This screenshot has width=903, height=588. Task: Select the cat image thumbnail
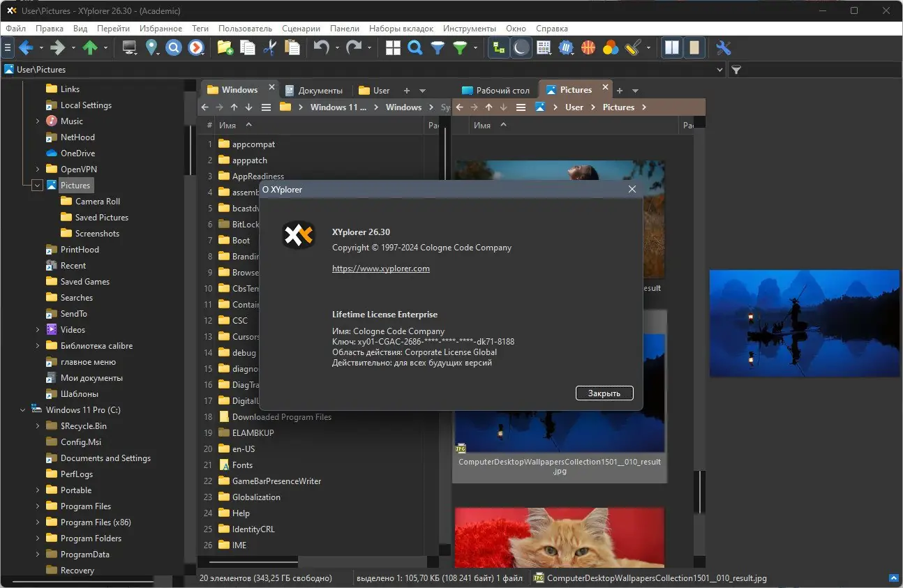[560, 537]
